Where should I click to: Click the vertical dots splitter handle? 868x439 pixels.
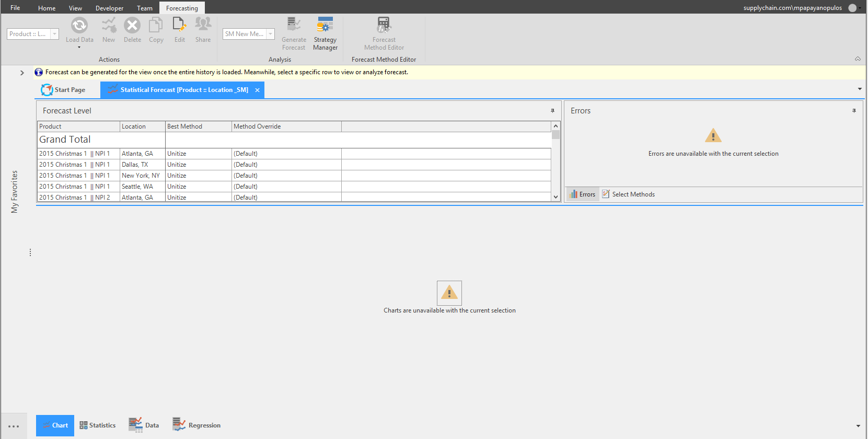point(30,252)
